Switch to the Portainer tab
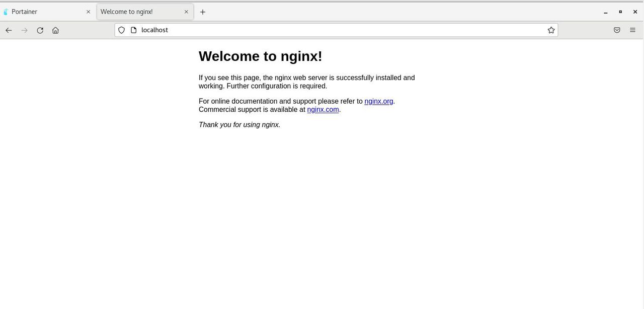 pyautogui.click(x=47, y=12)
